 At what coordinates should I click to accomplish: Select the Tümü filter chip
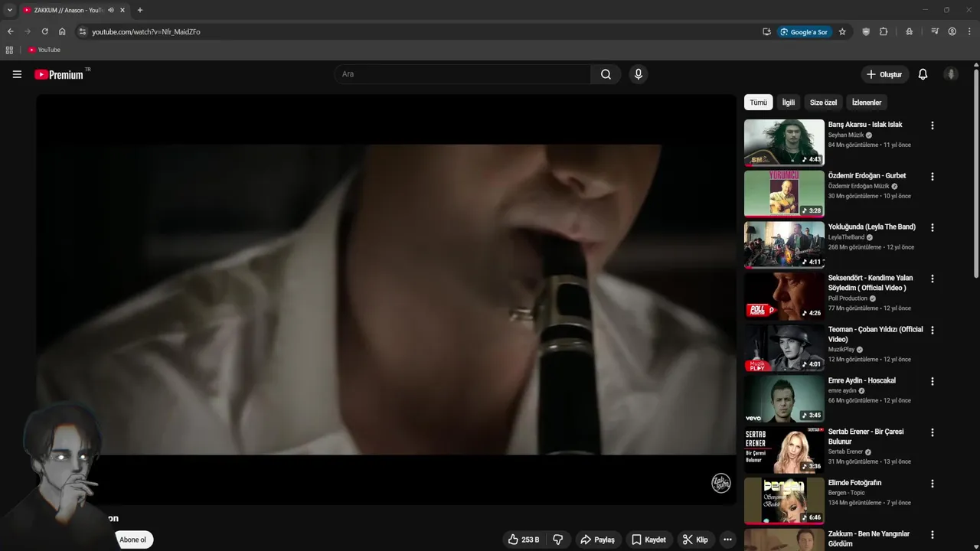tap(758, 103)
